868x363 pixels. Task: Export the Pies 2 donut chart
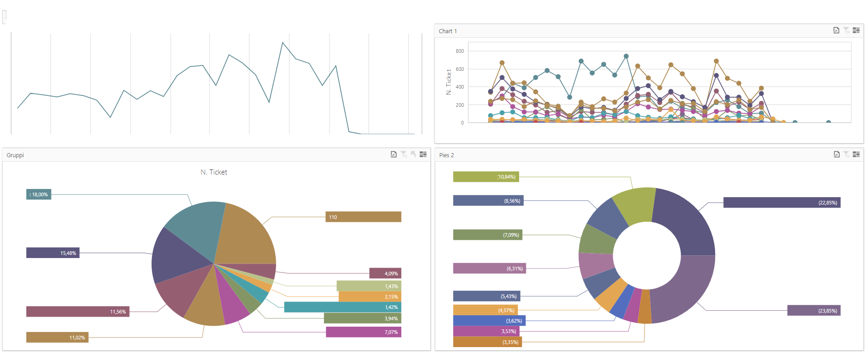click(x=837, y=154)
